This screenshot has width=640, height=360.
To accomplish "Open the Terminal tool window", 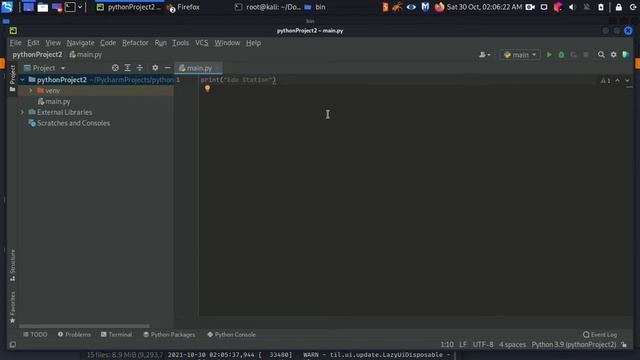I will (x=116, y=335).
